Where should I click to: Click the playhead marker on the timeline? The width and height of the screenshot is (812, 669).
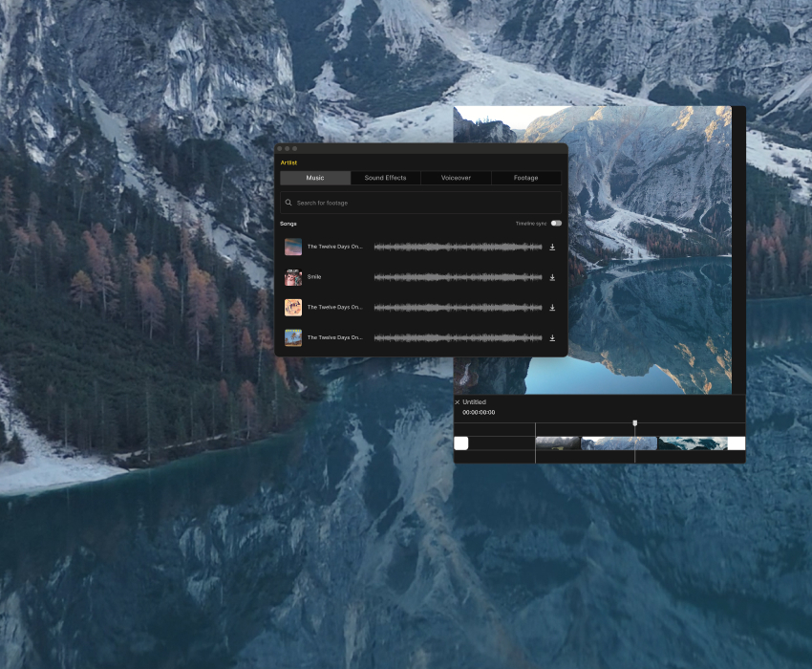pyautogui.click(x=635, y=421)
